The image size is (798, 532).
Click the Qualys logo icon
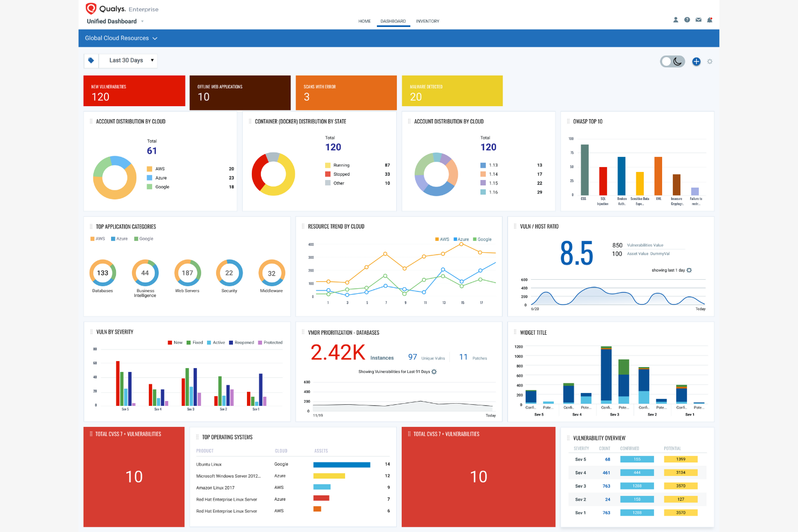(x=91, y=9)
